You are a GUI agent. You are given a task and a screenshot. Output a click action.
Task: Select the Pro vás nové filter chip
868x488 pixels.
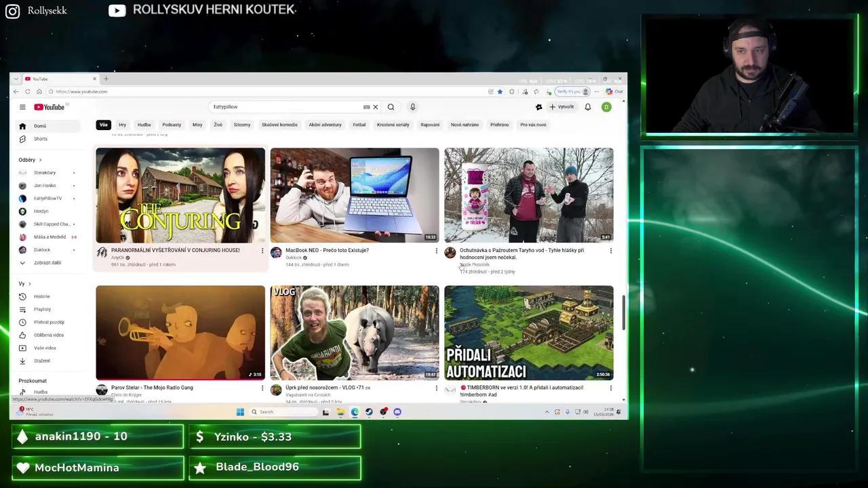tap(533, 125)
